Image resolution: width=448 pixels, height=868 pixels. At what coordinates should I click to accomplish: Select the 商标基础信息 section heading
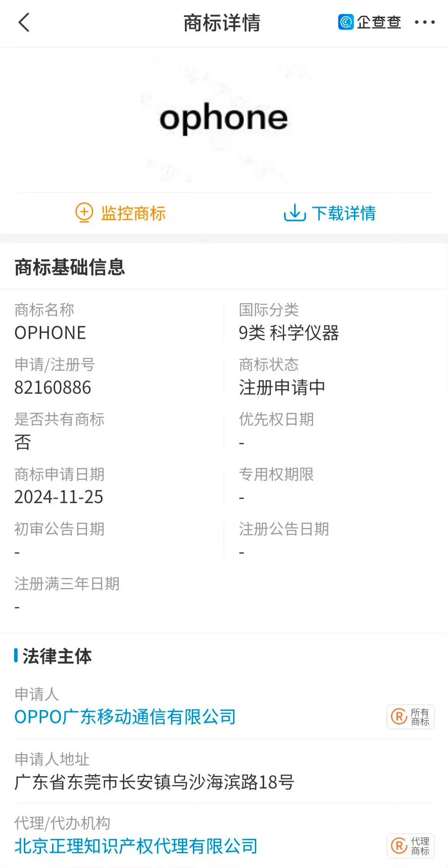pos(70,267)
